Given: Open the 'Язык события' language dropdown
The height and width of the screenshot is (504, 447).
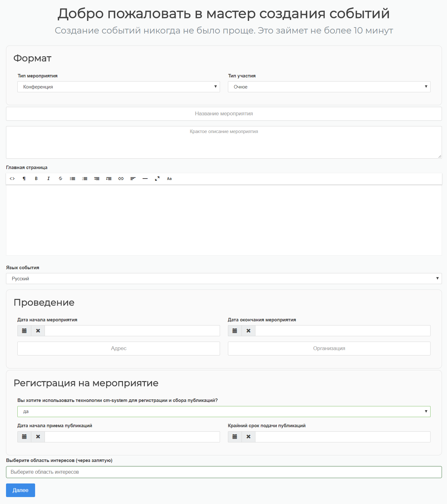Looking at the screenshot, I should [224, 279].
